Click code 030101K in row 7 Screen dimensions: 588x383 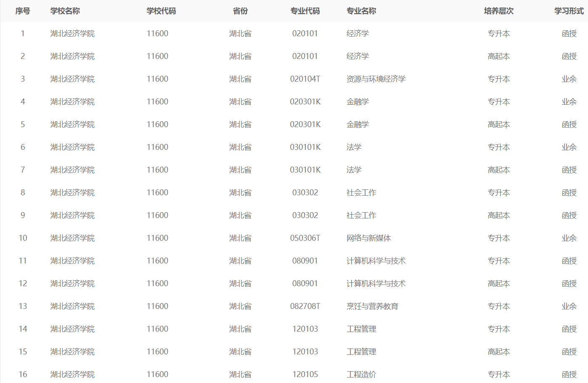[x=305, y=170]
